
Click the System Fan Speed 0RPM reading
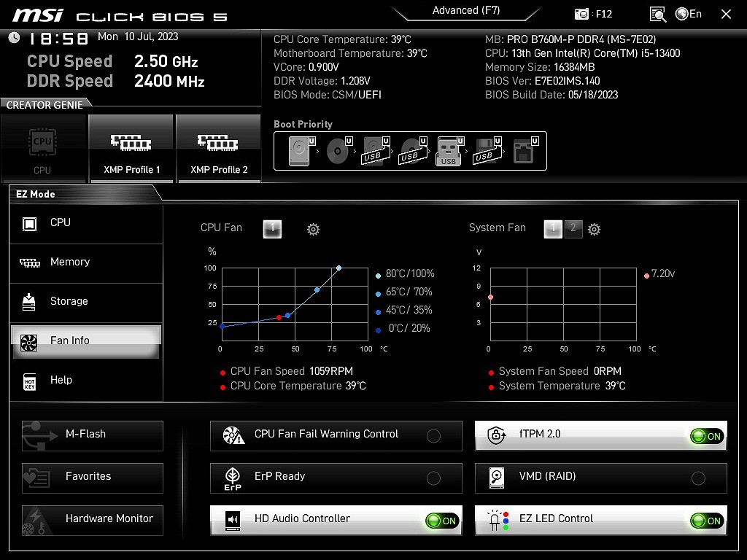click(560, 371)
